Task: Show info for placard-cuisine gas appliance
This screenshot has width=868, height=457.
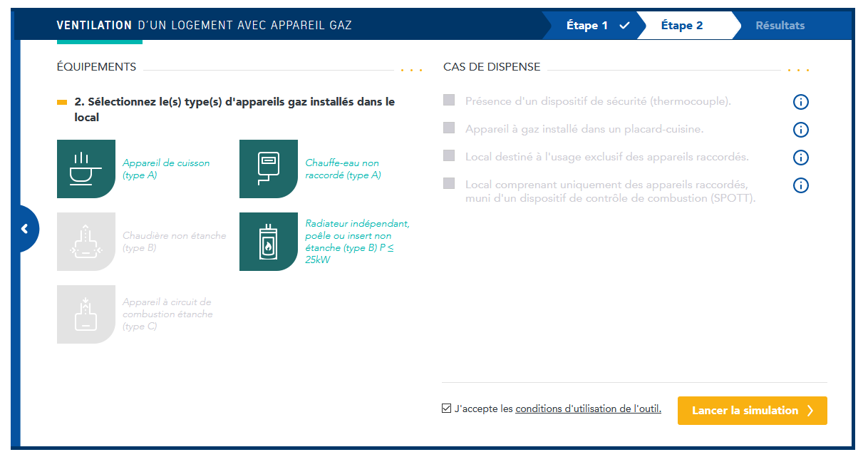Action: point(800,130)
